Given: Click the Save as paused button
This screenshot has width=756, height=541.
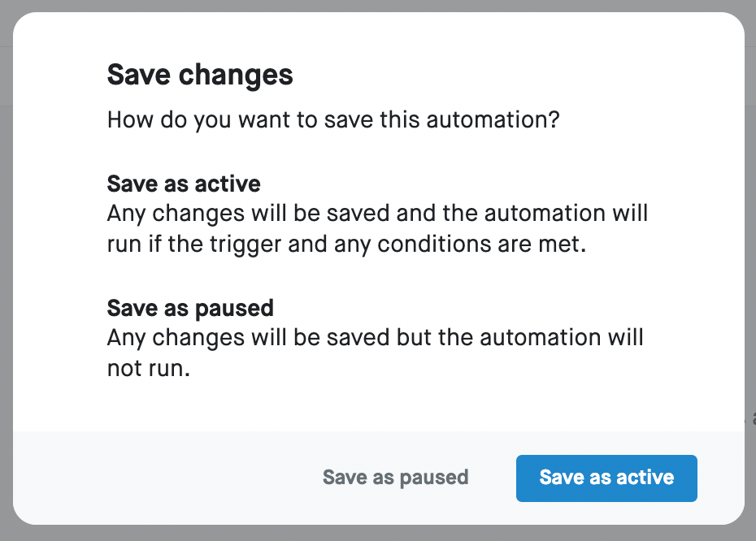Looking at the screenshot, I should [x=395, y=478].
